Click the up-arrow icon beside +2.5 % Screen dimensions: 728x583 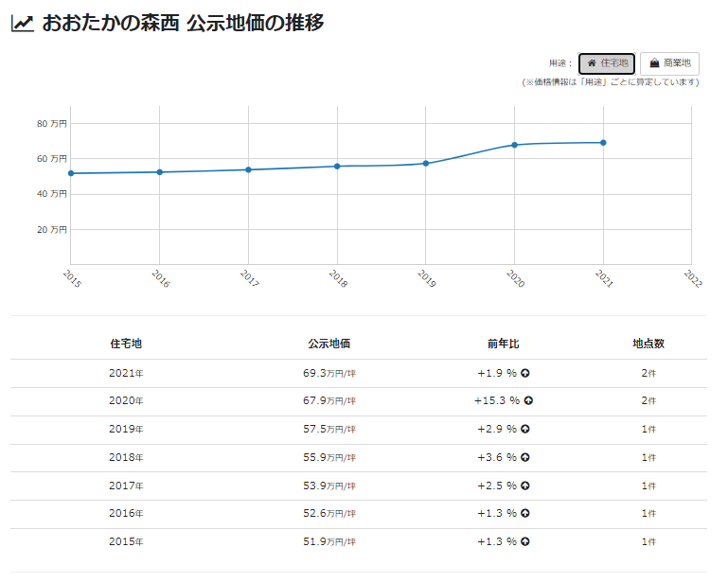point(525,486)
